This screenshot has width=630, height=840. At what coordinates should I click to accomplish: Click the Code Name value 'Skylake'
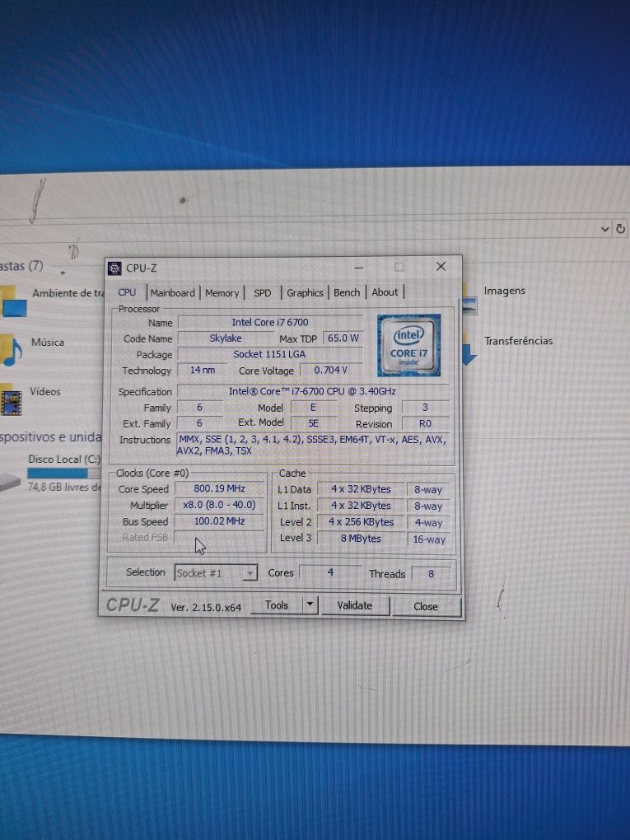pos(226,338)
